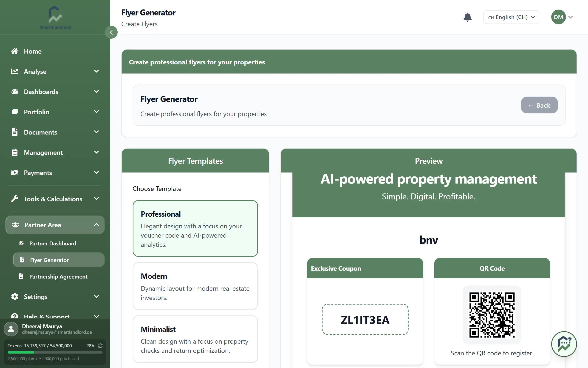Click the bnv partner name text

(x=428, y=240)
